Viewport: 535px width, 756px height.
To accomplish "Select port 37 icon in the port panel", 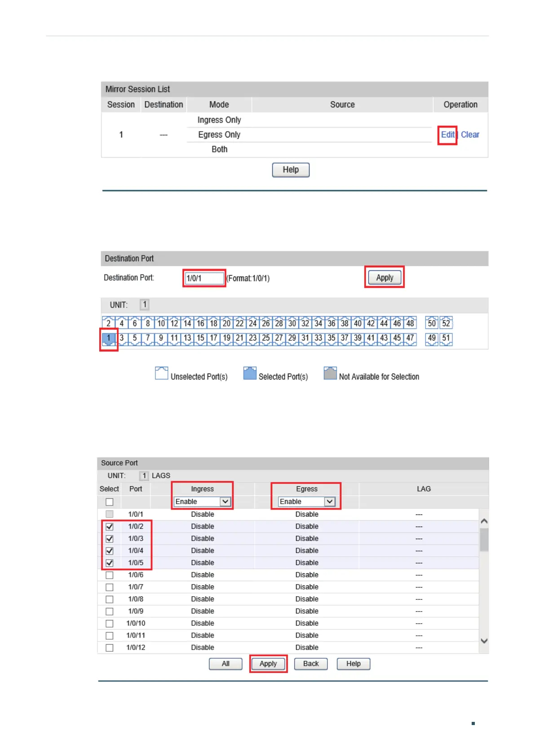I will tap(345, 339).
